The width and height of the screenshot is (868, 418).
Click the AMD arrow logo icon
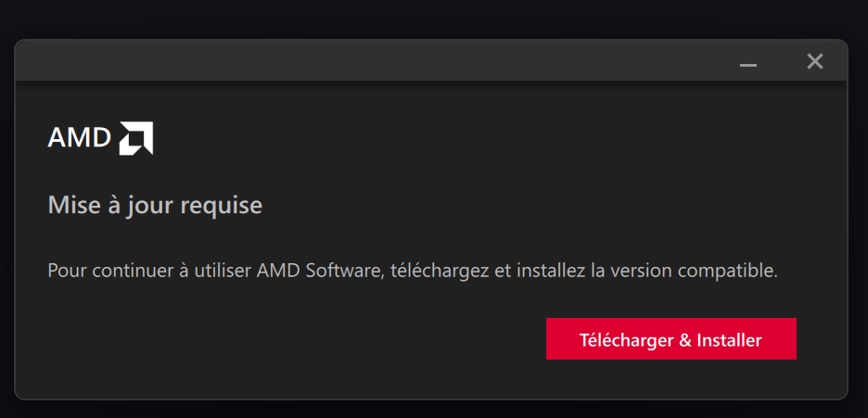point(136,138)
